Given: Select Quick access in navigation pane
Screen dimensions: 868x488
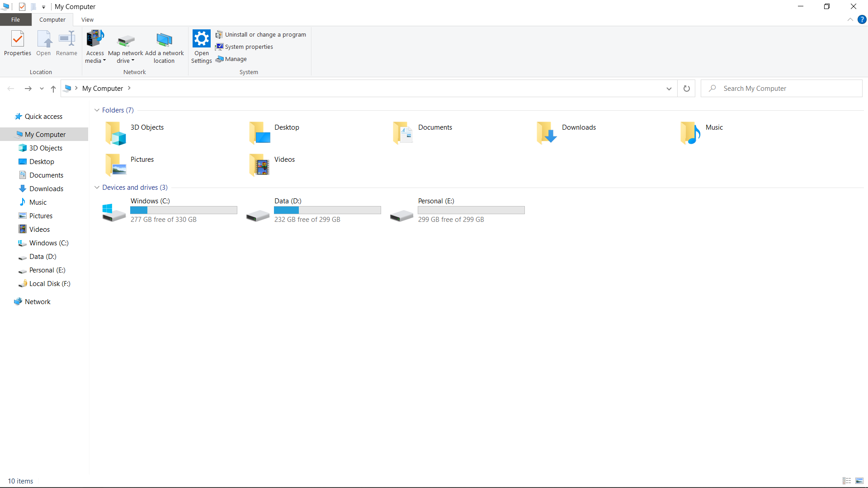Looking at the screenshot, I should tap(44, 117).
